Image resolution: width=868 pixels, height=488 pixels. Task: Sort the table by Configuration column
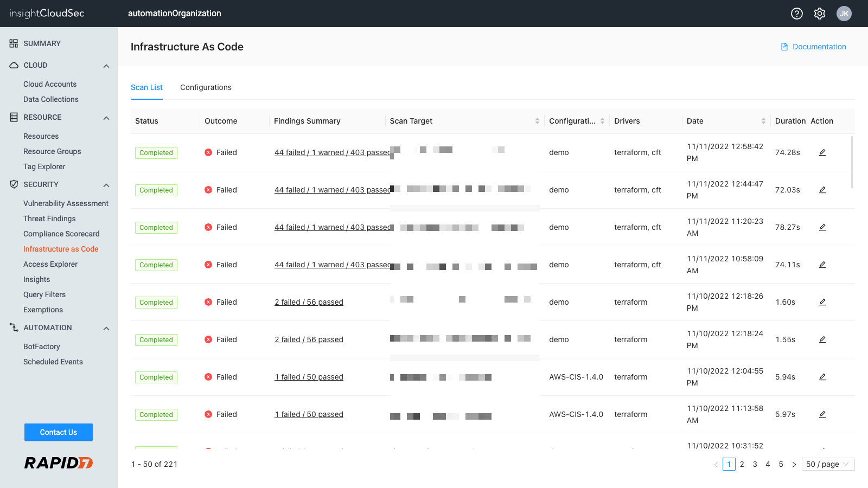click(x=602, y=121)
